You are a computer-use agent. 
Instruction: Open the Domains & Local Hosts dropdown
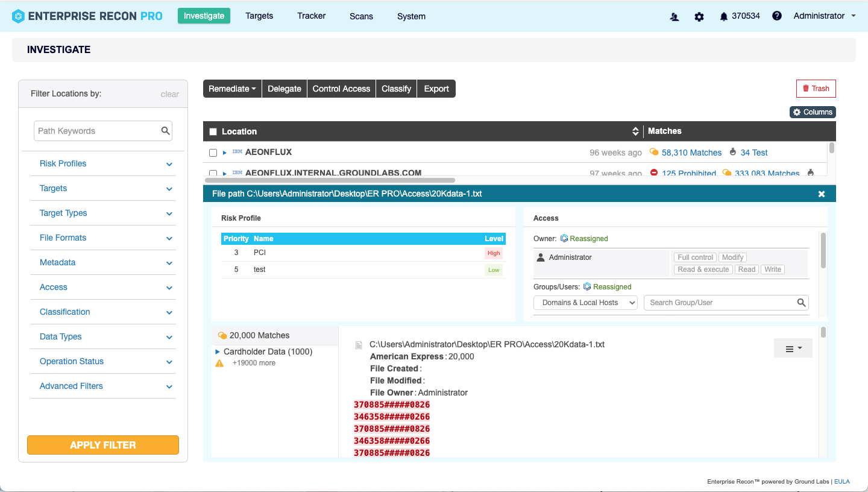click(585, 303)
